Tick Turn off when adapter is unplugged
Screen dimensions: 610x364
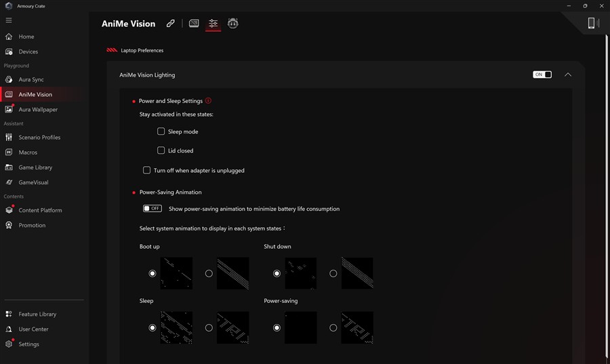146,170
